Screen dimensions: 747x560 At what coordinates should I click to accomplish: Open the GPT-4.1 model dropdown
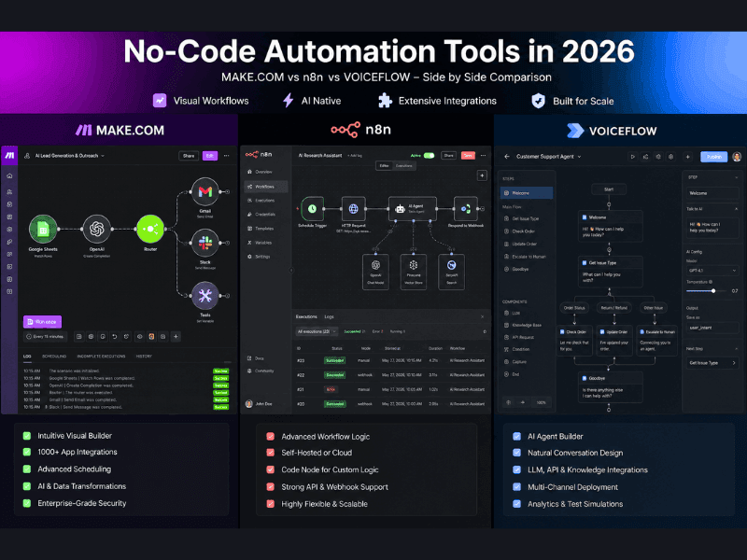712,271
